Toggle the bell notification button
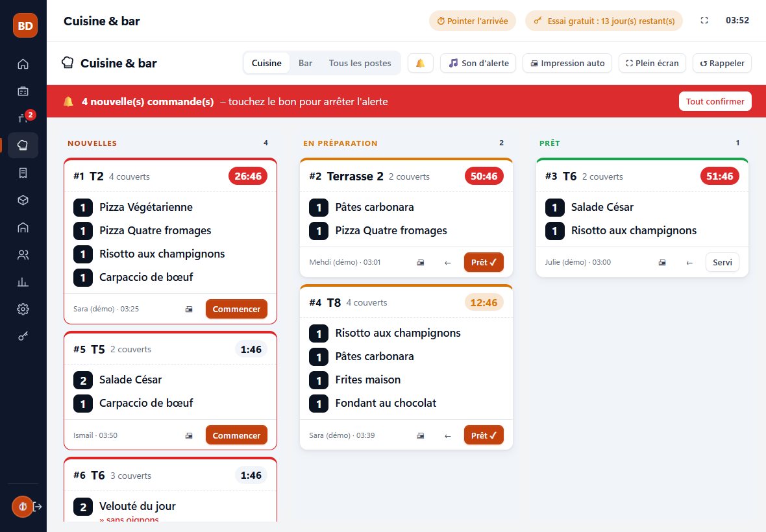This screenshot has height=532, width=766. tap(420, 63)
